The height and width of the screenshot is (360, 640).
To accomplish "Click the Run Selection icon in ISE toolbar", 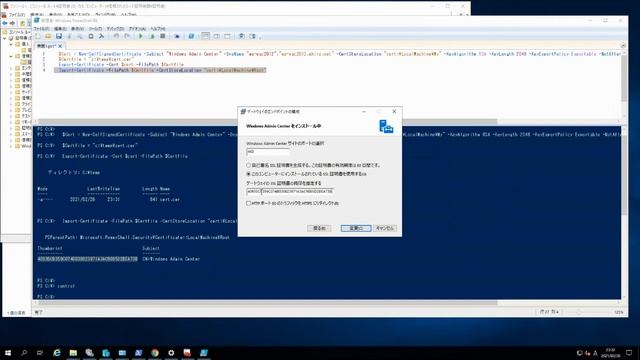I will [152, 36].
